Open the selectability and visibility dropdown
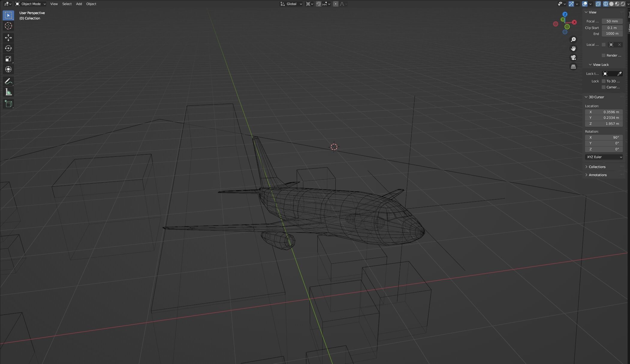The image size is (630, 364). pos(562,4)
